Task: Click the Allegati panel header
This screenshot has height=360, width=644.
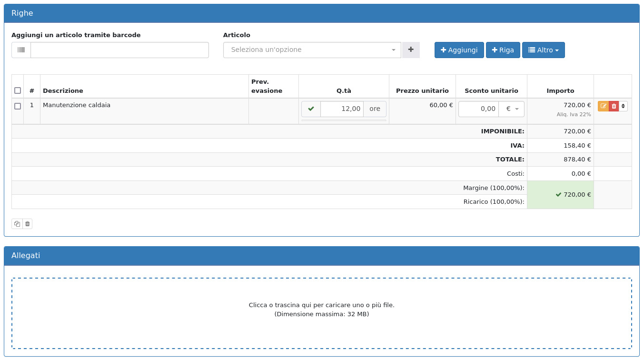Action: tap(322, 256)
